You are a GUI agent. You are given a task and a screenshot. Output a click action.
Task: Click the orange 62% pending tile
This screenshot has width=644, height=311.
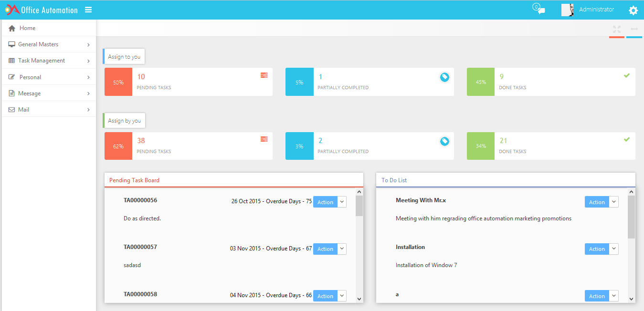pyautogui.click(x=118, y=146)
